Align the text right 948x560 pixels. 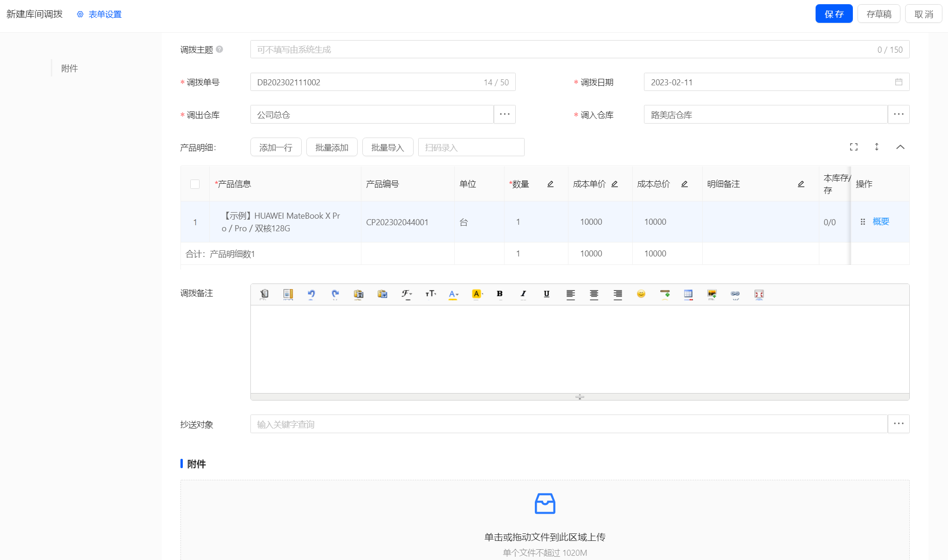pos(618,294)
